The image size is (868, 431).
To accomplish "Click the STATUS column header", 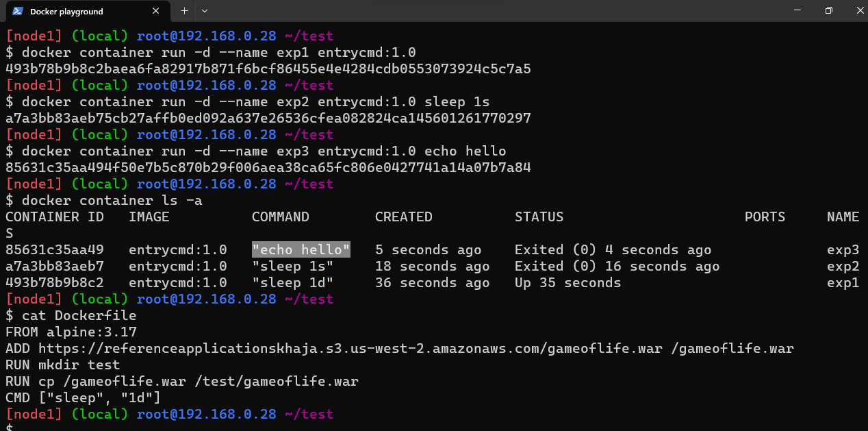I will pyautogui.click(x=539, y=217).
